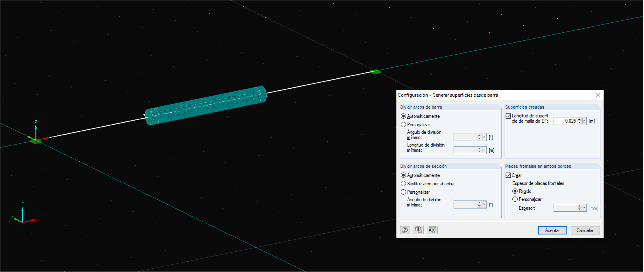The image size is (644, 272).
Task: Click the coordinate axes gizmo in the corner
Action: click(x=25, y=214)
